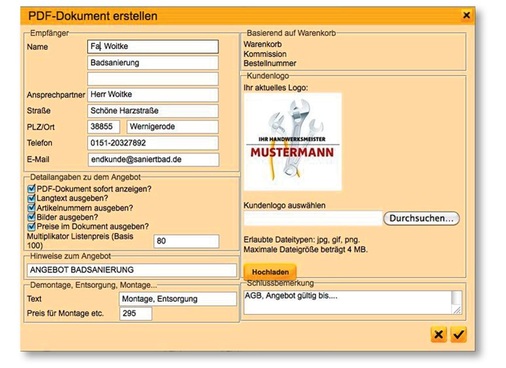The image size is (506, 368).
Task: Toggle PDF-Dokument sofort anzeigen checkbox
Action: pos(31,189)
